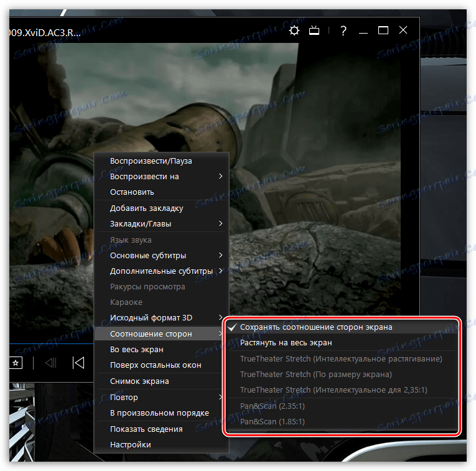Viewport: 476px width, 471px height.
Task: Click the blue playback progress bar
Action: click(51, 344)
